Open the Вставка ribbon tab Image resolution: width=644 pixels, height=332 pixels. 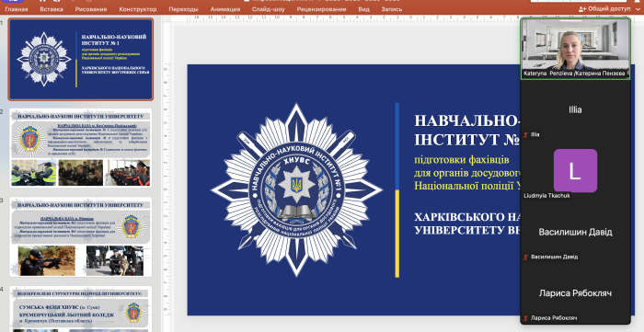52,9
